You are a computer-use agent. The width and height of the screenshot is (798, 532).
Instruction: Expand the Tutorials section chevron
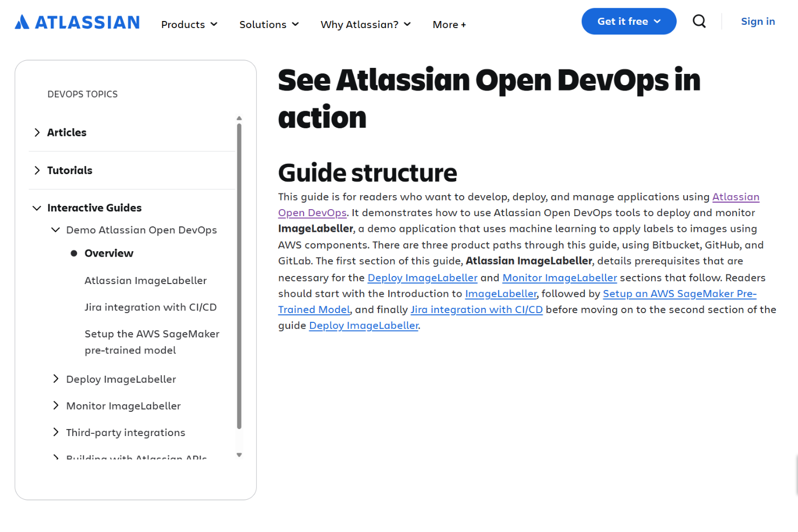tap(37, 170)
